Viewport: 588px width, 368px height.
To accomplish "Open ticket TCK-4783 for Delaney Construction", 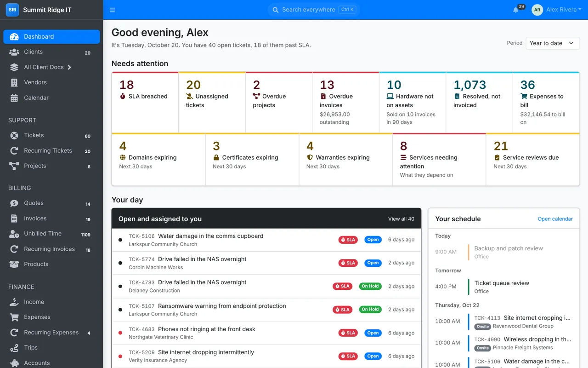I will point(266,286).
